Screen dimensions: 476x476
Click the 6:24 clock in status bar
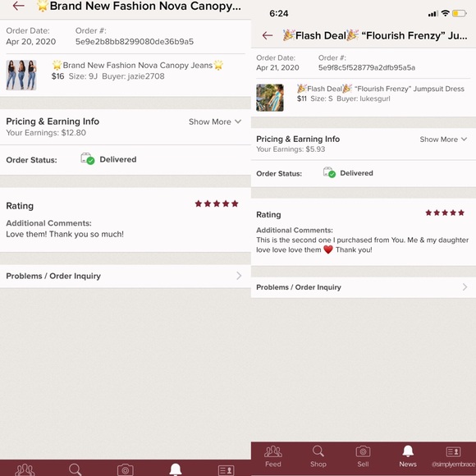(x=279, y=13)
